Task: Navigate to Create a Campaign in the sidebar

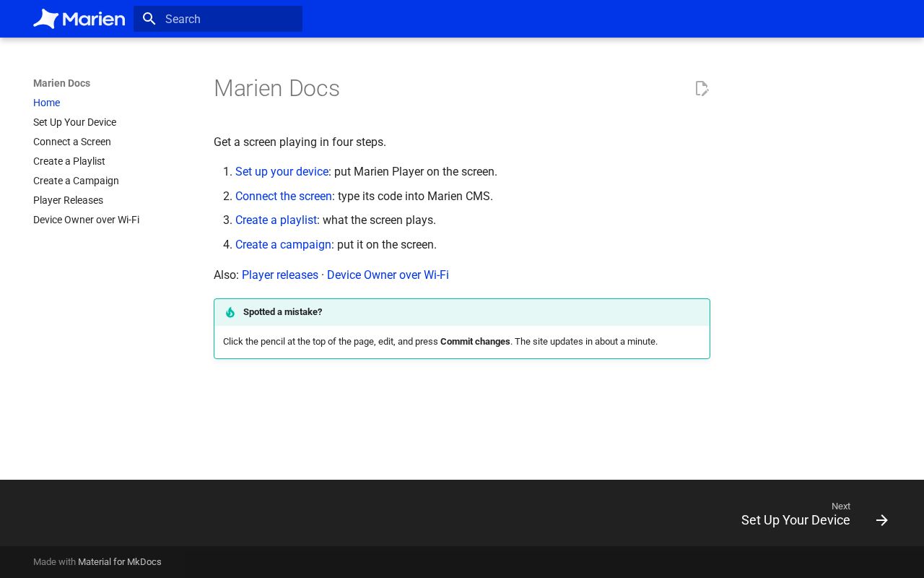Action: click(x=76, y=181)
